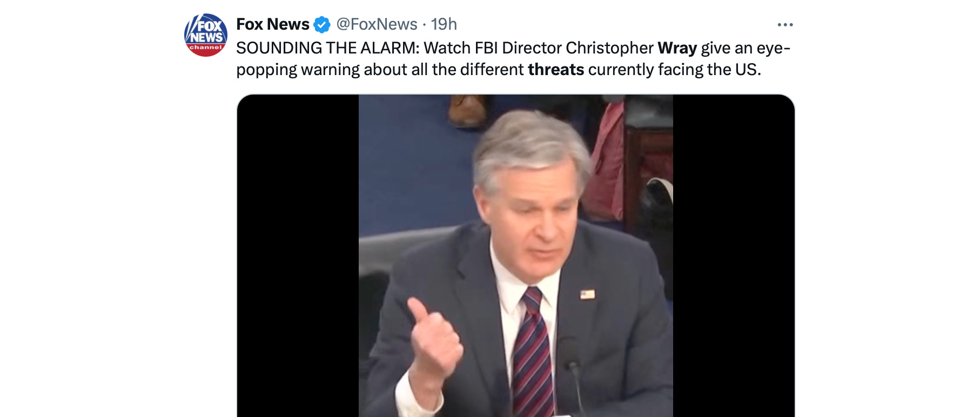Click the right black letterbox of video

click(734, 256)
